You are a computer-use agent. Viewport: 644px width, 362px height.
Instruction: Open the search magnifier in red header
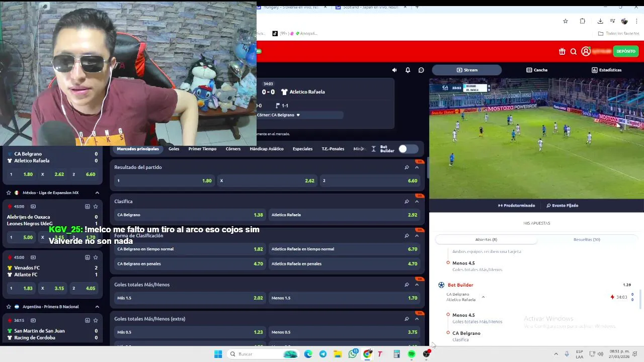click(x=574, y=51)
